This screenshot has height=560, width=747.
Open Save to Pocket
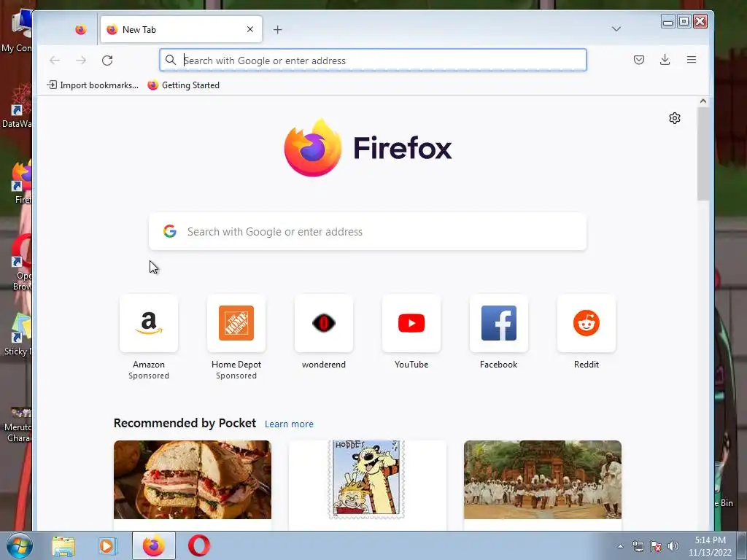pyautogui.click(x=639, y=60)
